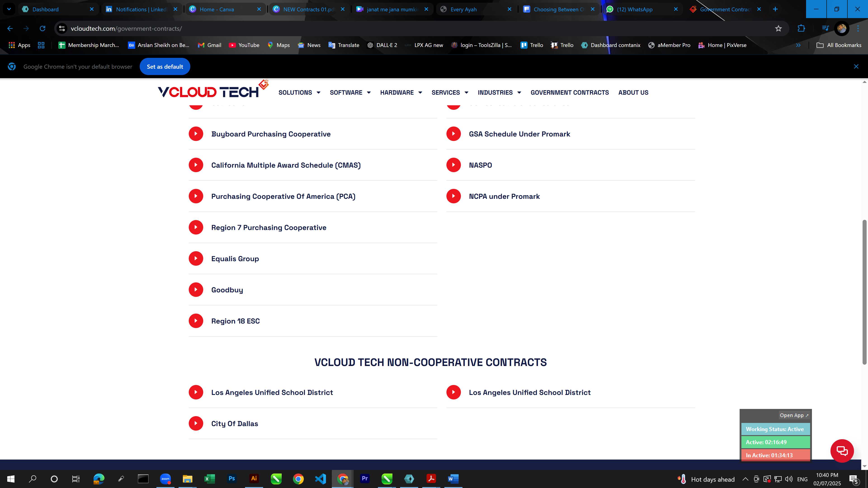Click the Set as default button
Screen dimensions: 868x488
[x=165, y=67]
